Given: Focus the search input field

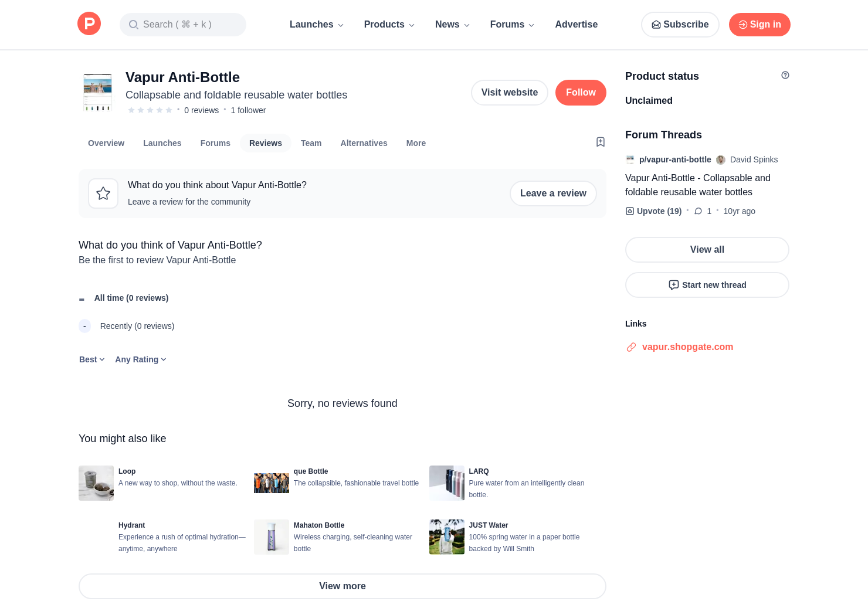Looking at the screenshot, I should pos(183,25).
